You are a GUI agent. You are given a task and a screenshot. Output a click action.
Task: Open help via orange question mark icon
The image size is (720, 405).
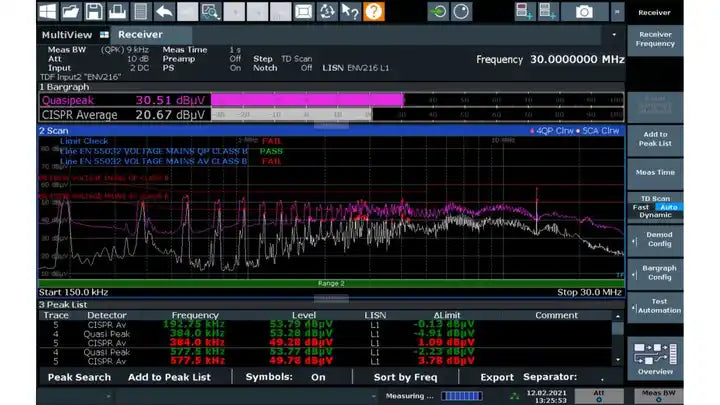click(374, 12)
